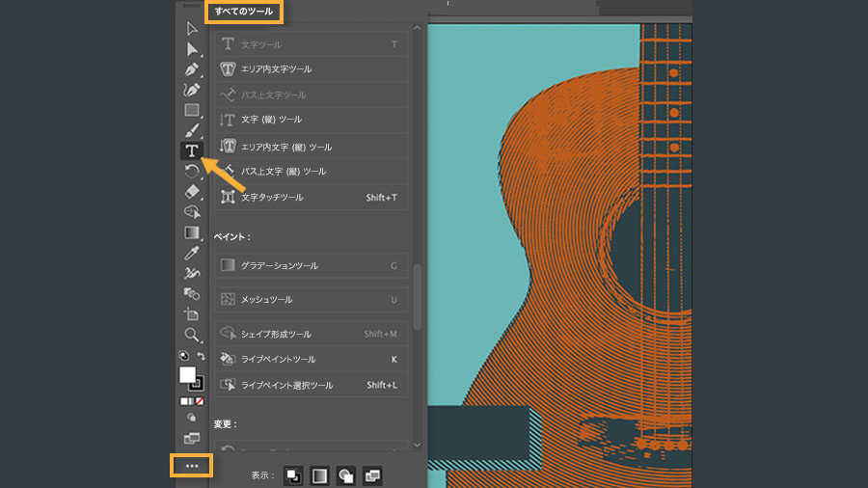The image size is (868, 488).
Task: Select the Curvature pen tool
Action: click(192, 90)
